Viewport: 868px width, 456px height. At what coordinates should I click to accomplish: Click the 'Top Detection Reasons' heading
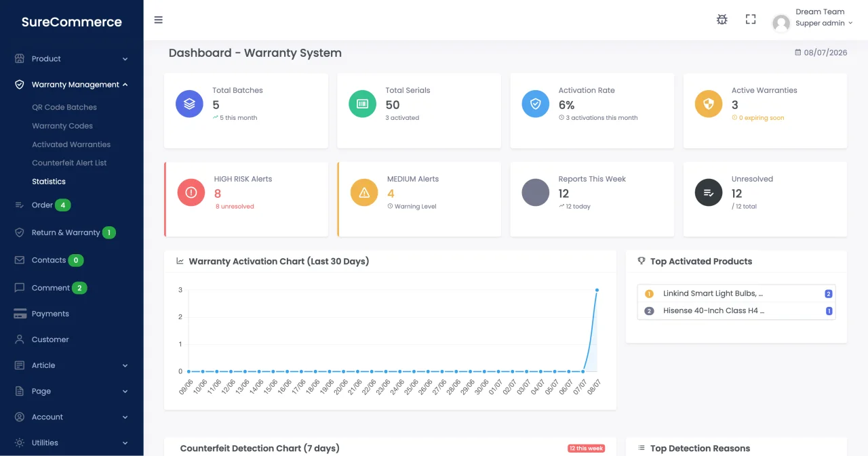700,449
